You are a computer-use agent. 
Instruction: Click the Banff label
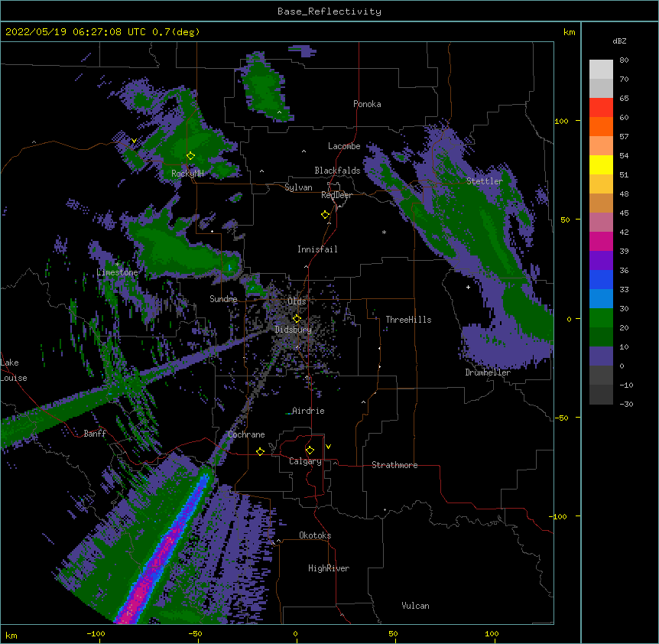coord(95,434)
